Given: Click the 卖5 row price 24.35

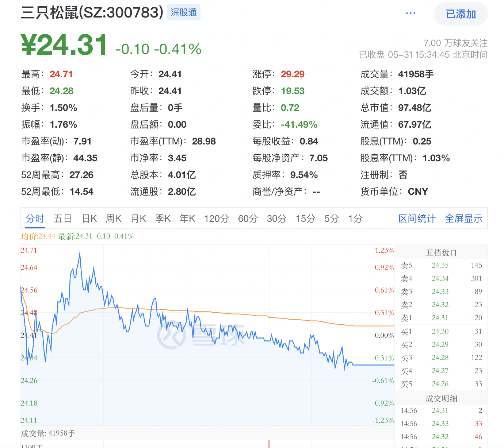Looking at the screenshot, I should (x=440, y=265).
